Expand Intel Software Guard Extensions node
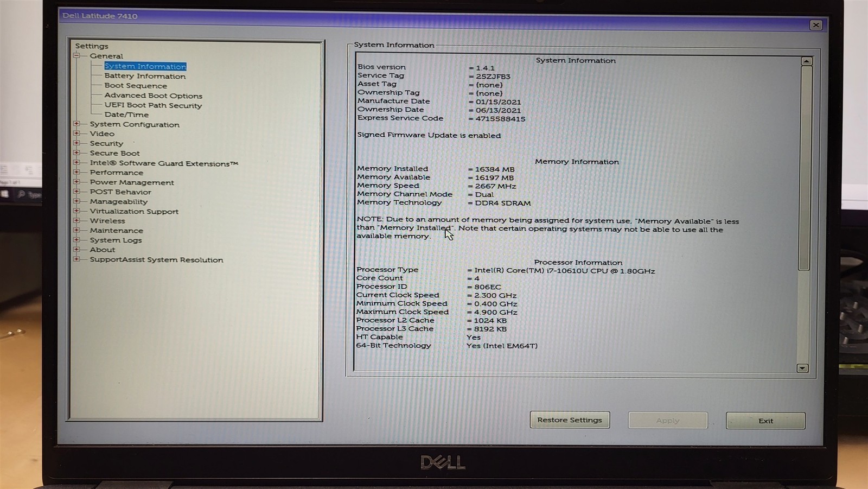 pos(76,163)
